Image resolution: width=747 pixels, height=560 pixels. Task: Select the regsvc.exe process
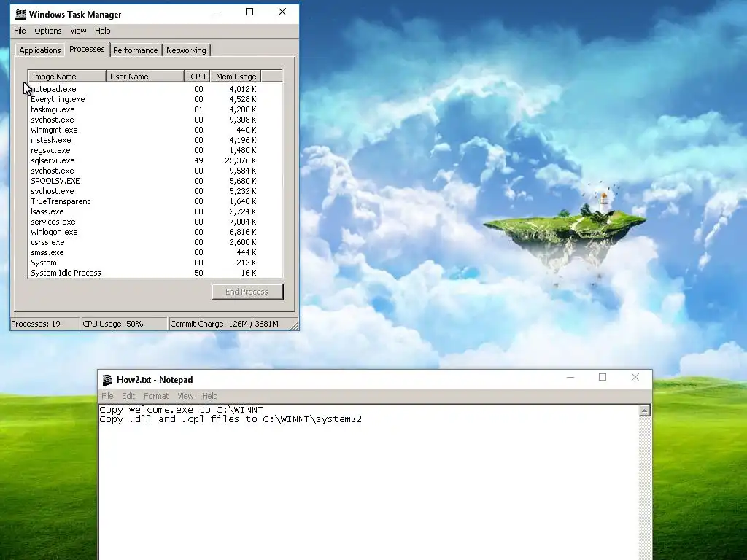click(155, 150)
